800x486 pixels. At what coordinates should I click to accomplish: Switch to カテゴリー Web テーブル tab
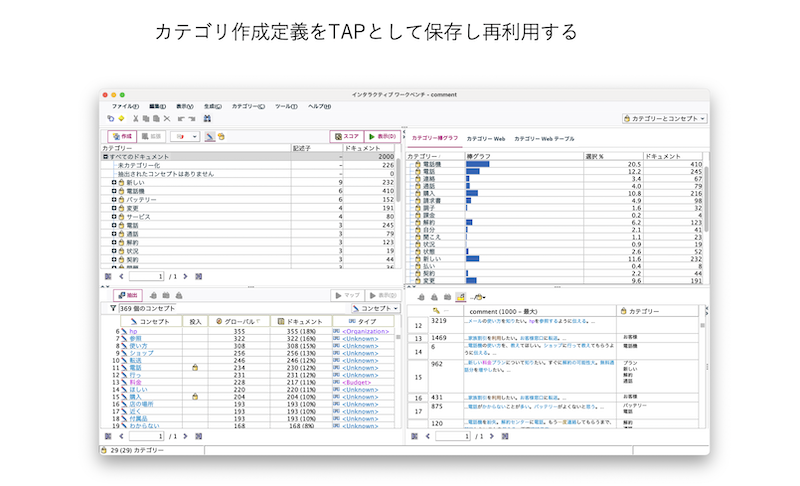(544, 139)
